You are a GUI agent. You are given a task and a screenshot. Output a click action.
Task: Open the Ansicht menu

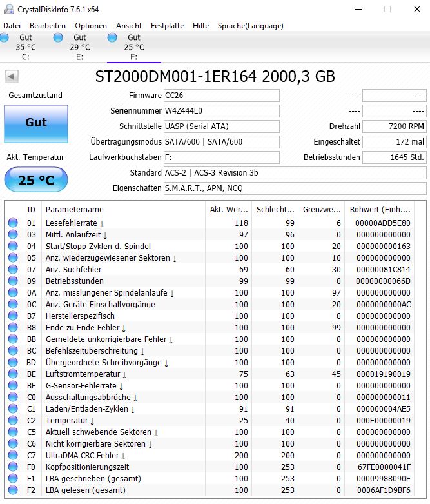tap(129, 26)
